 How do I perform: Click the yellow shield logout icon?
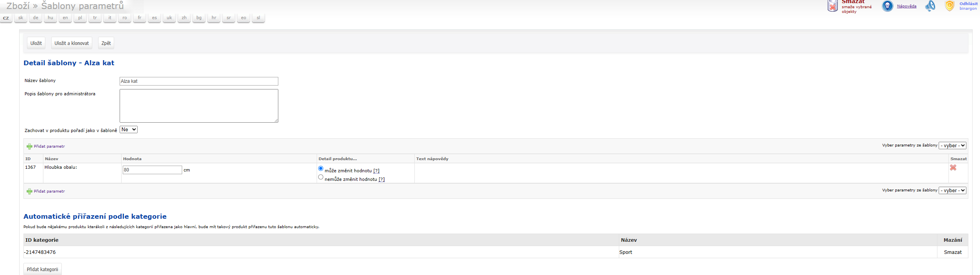click(950, 6)
